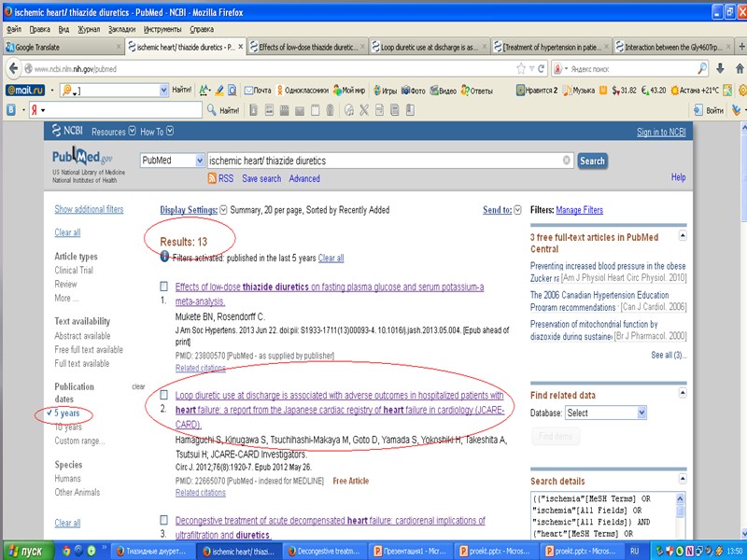The height and width of the screenshot is (560, 747).
Task: Tick the checkbox for result 3 Decongestive treatment
Action: click(x=163, y=520)
